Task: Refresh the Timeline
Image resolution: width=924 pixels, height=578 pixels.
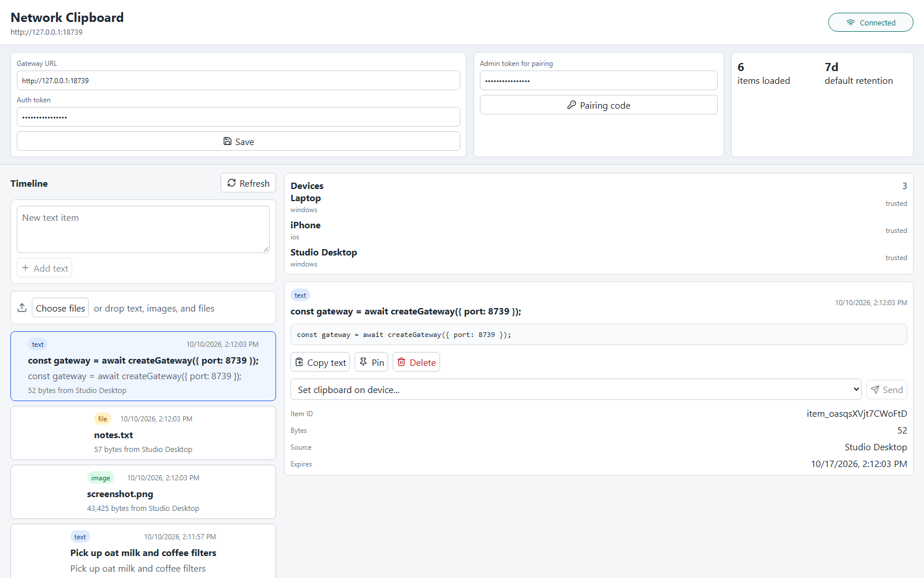Action: tap(248, 183)
